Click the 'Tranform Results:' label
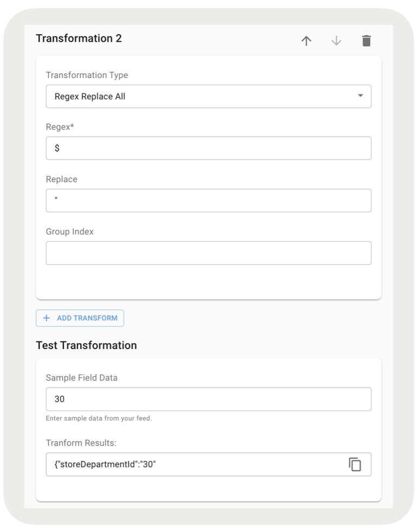The height and width of the screenshot is (532, 419). click(x=81, y=443)
